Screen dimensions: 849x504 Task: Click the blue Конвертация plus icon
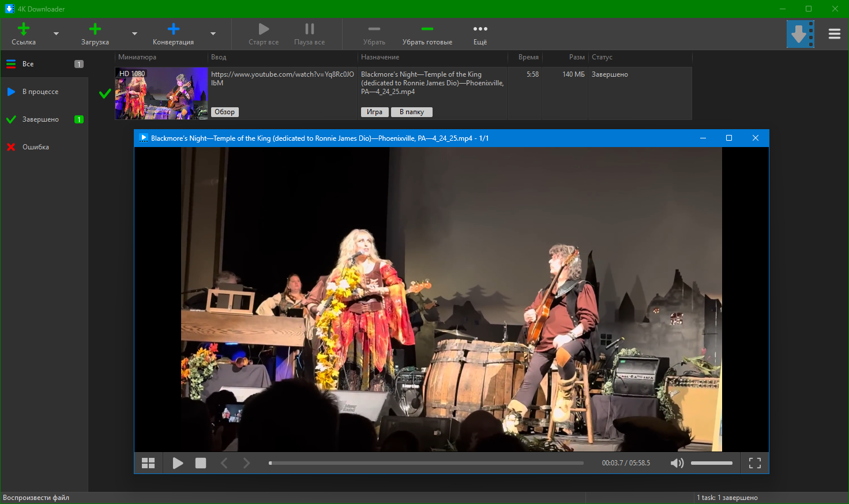point(173,29)
